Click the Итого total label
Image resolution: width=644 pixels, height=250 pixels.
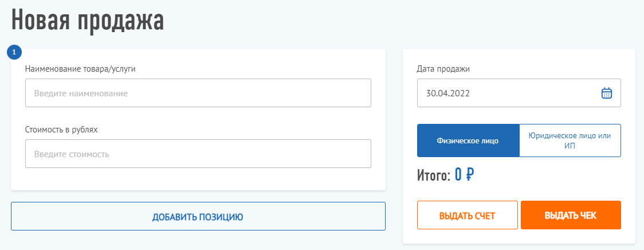pyautogui.click(x=434, y=175)
